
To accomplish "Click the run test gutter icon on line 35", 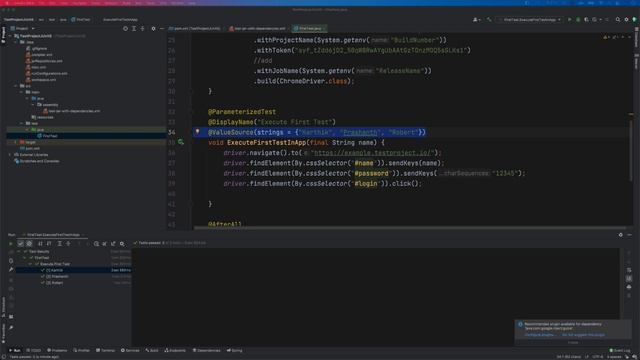I will [181, 142].
